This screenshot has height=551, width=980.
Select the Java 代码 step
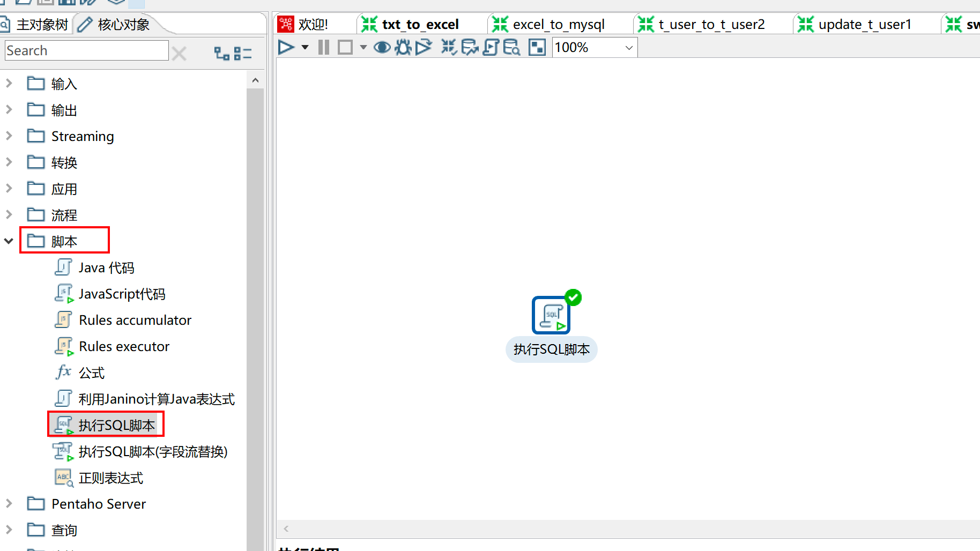pyautogui.click(x=94, y=267)
